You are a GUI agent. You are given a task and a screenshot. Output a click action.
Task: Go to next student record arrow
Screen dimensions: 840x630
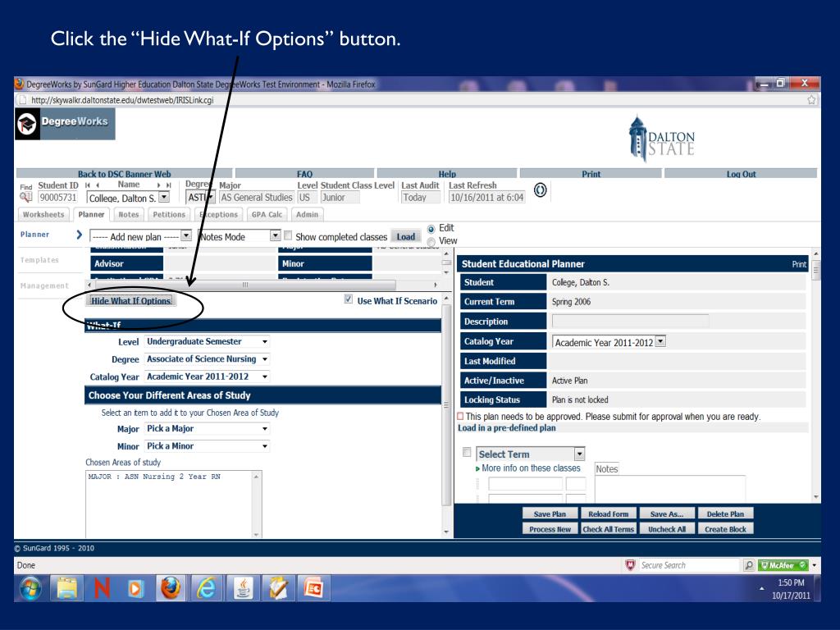point(158,185)
